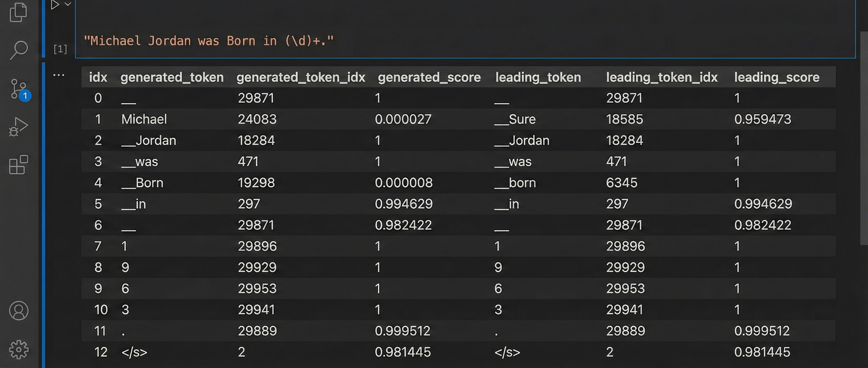Select the </s> generated token cell
Image resolution: width=868 pixels, height=368 pixels.
tap(134, 352)
